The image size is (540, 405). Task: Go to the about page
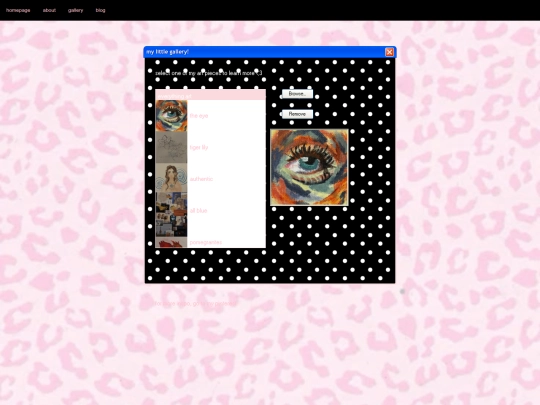tap(49, 10)
